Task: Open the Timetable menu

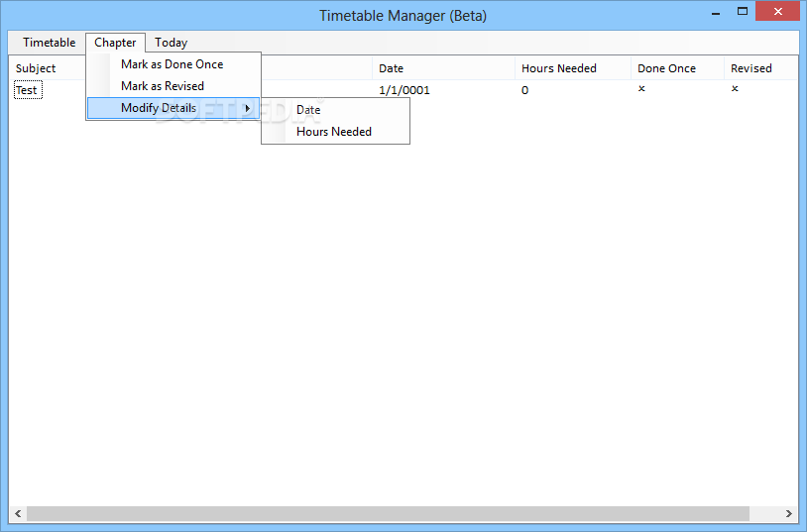Action: point(49,43)
